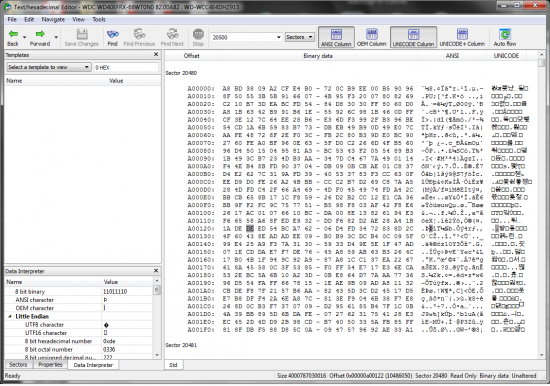Toggle the UNICODE+ Column display

462,37
